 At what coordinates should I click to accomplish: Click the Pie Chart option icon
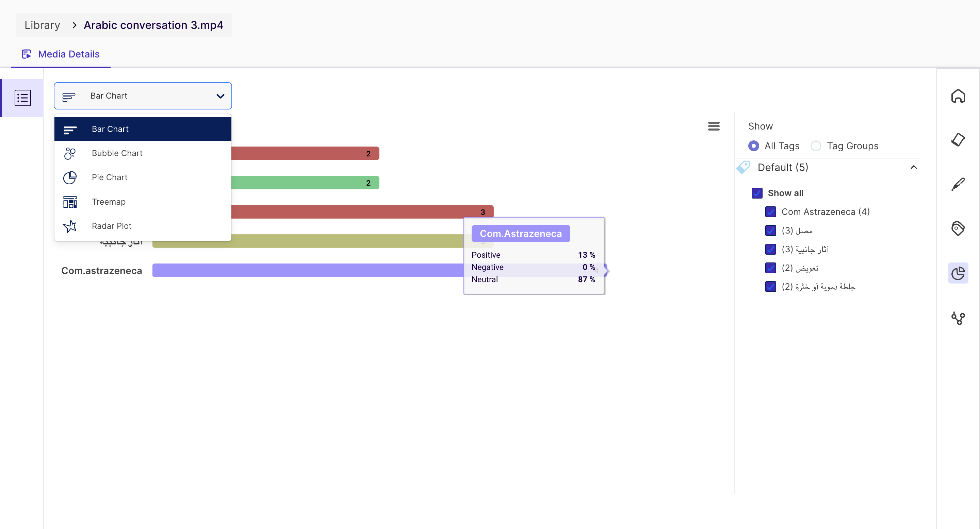click(x=70, y=177)
